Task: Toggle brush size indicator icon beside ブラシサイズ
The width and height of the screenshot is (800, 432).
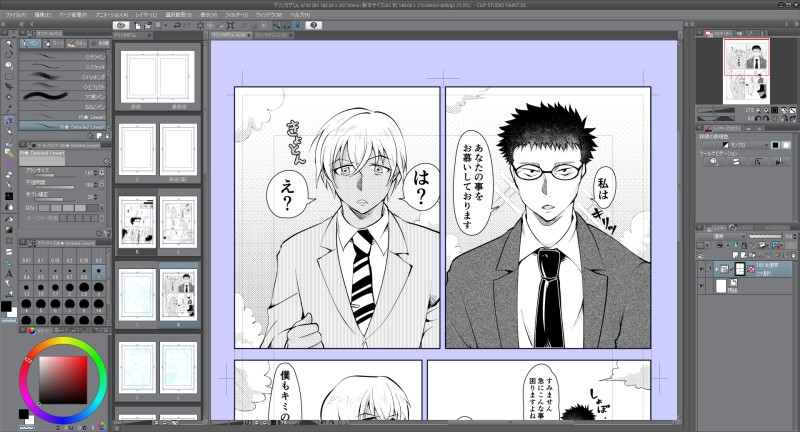Action: 101,173
